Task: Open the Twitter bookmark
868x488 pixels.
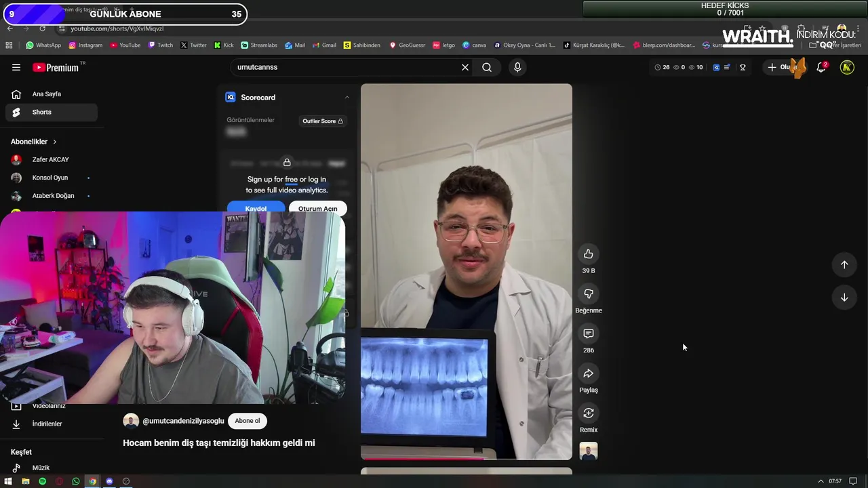Action: pyautogui.click(x=193, y=45)
